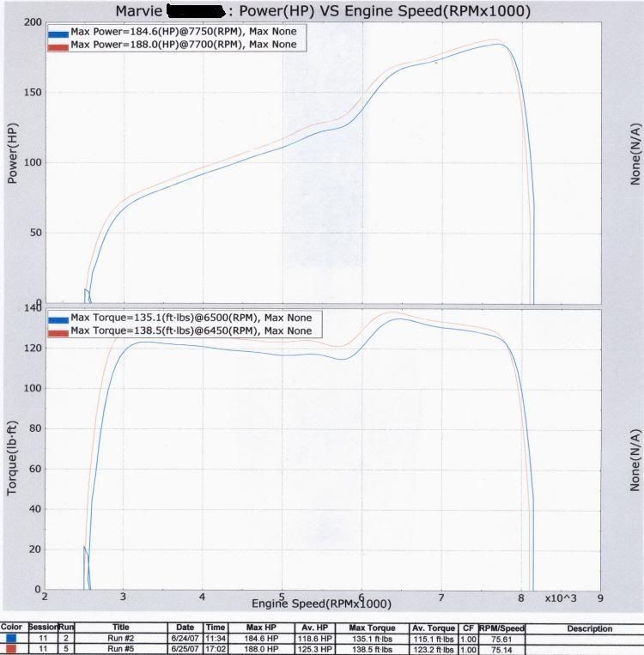Select blue swatch in Max Torque=135.1 legend
644x655 pixels.
point(58,318)
